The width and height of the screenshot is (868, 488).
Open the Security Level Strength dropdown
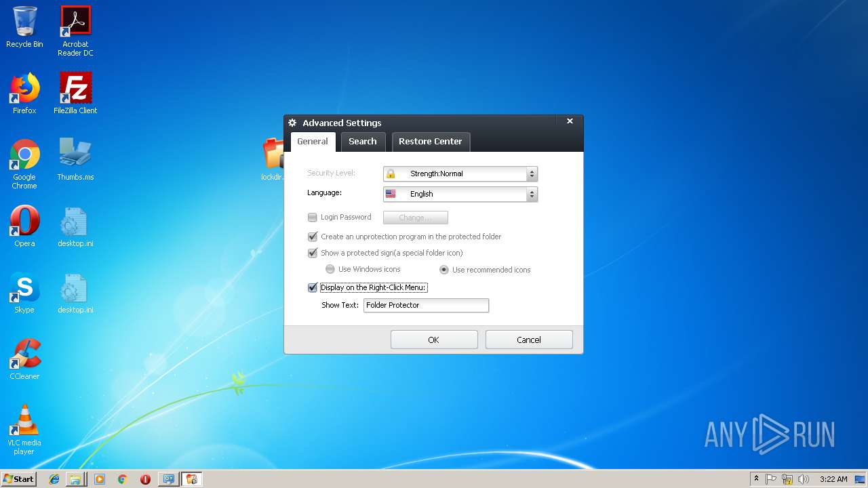(x=460, y=174)
